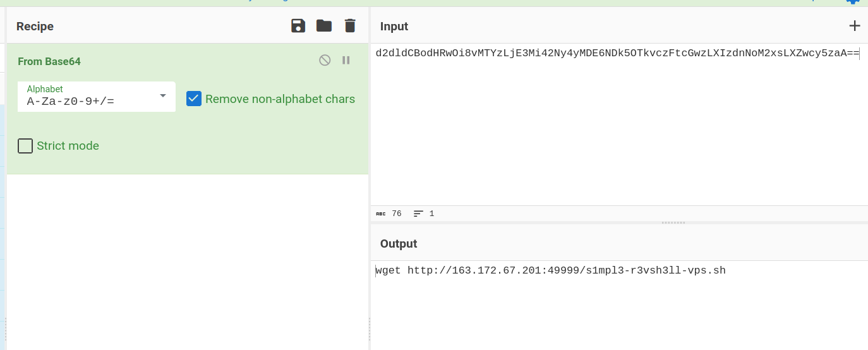Screen dimensions: 868x350
Task: Click the input character count indicator showing 76
Action: [x=389, y=214]
